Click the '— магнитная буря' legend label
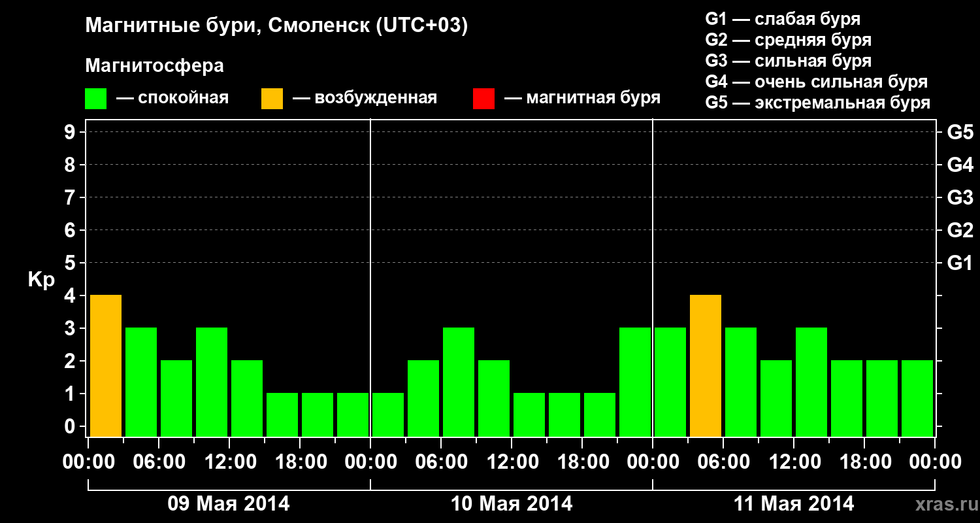 click(x=583, y=99)
